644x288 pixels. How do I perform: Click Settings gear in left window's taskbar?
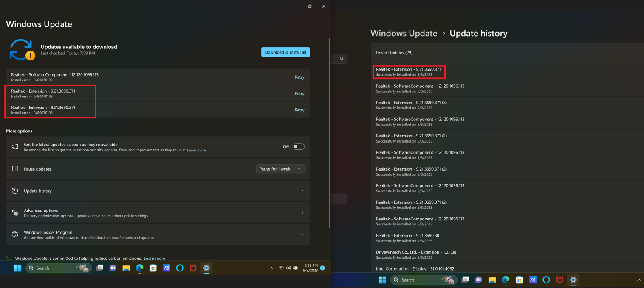[206, 268]
